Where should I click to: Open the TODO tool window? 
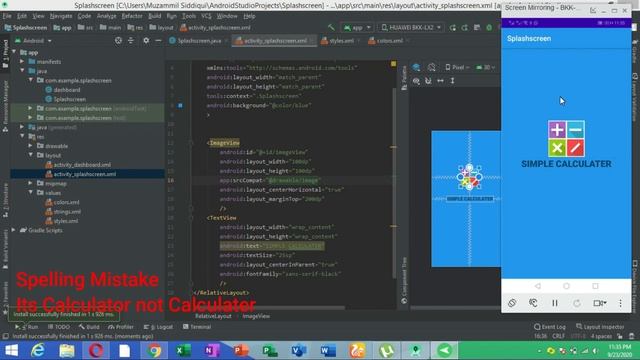click(x=59, y=327)
